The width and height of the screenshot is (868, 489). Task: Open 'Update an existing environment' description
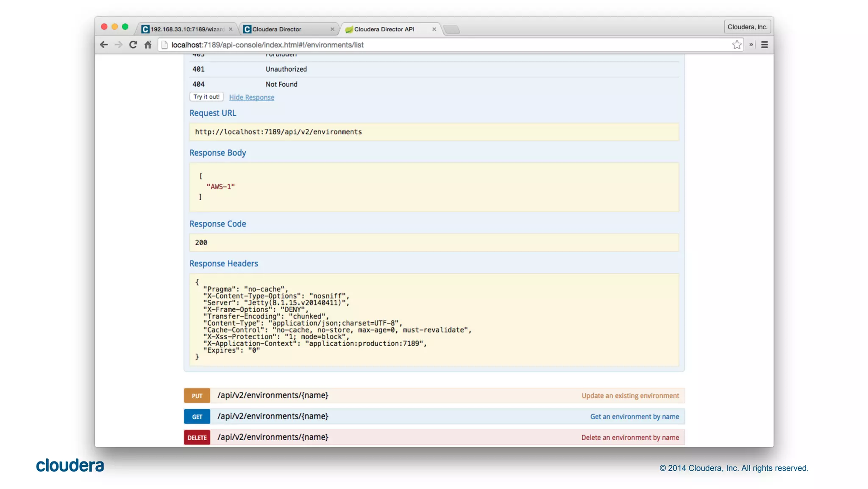click(630, 396)
